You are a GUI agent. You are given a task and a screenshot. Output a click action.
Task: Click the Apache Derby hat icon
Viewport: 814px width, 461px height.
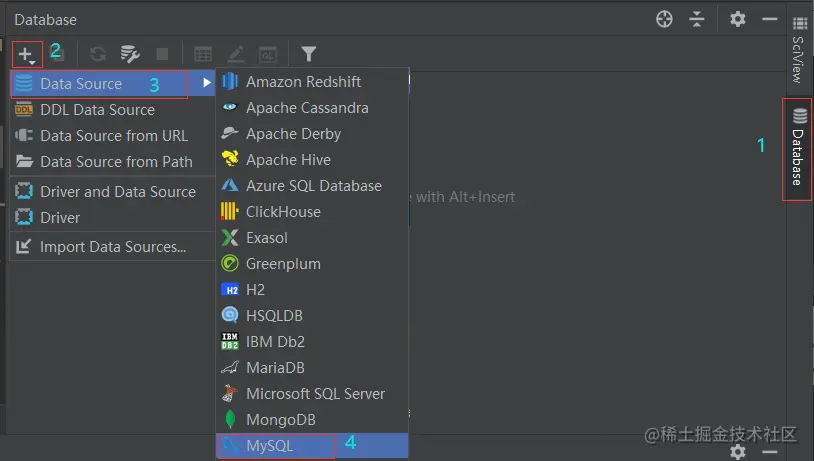(229, 133)
